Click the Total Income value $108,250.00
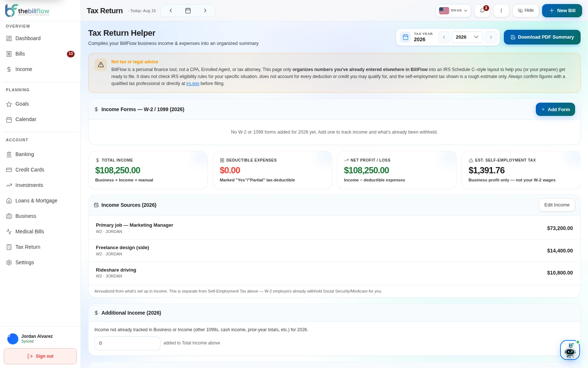The image size is (588, 368). point(118,170)
